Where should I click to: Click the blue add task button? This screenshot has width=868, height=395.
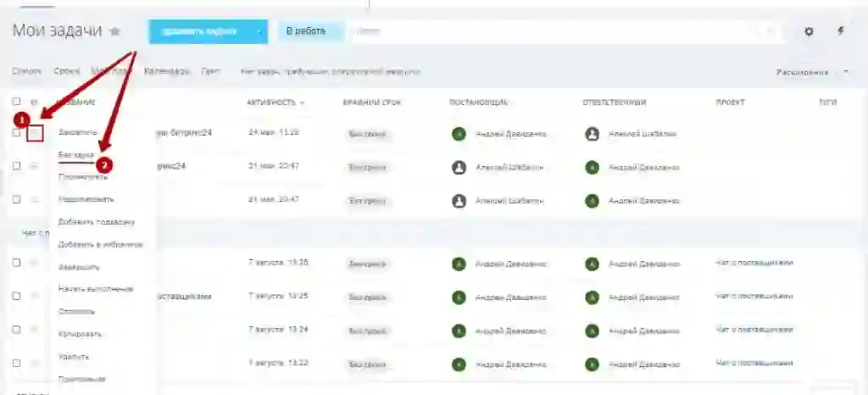tap(199, 31)
